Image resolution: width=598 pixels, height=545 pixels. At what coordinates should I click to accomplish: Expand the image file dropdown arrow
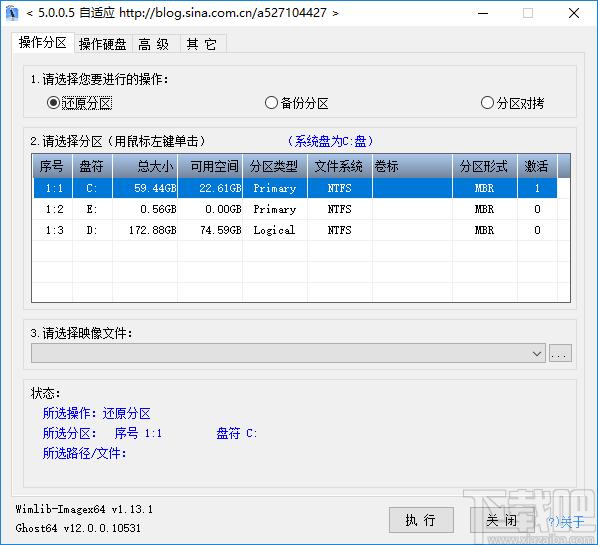pyautogui.click(x=537, y=354)
